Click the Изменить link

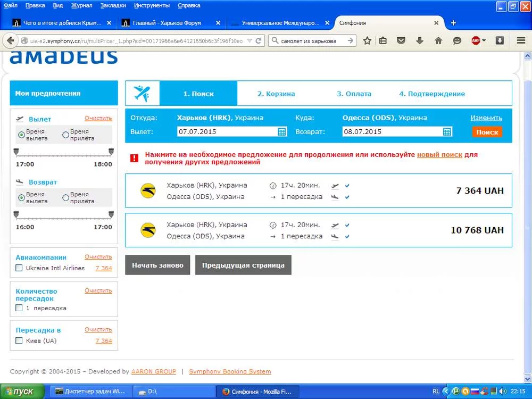click(x=486, y=118)
